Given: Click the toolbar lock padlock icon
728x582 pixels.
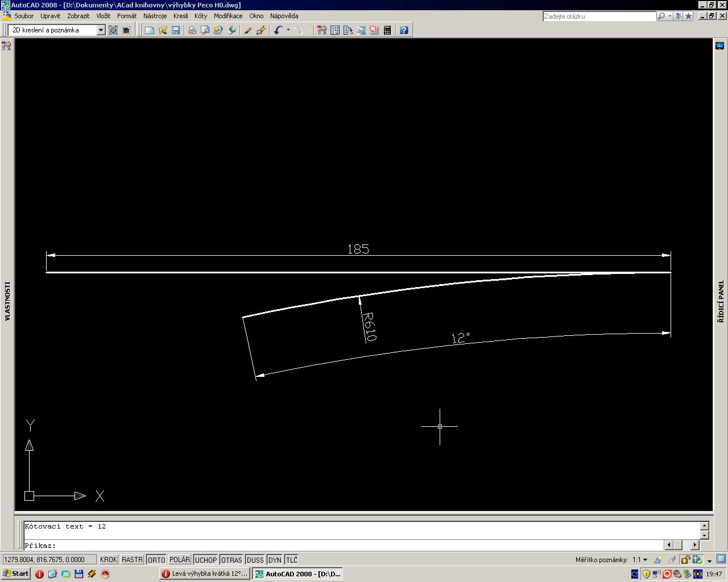Looking at the screenshot, I should pyautogui.click(x=685, y=560).
